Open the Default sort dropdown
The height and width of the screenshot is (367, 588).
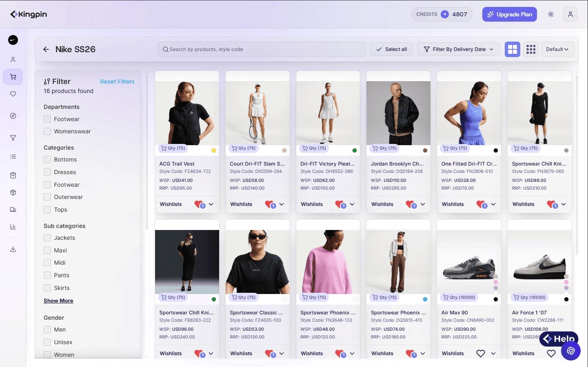click(557, 49)
